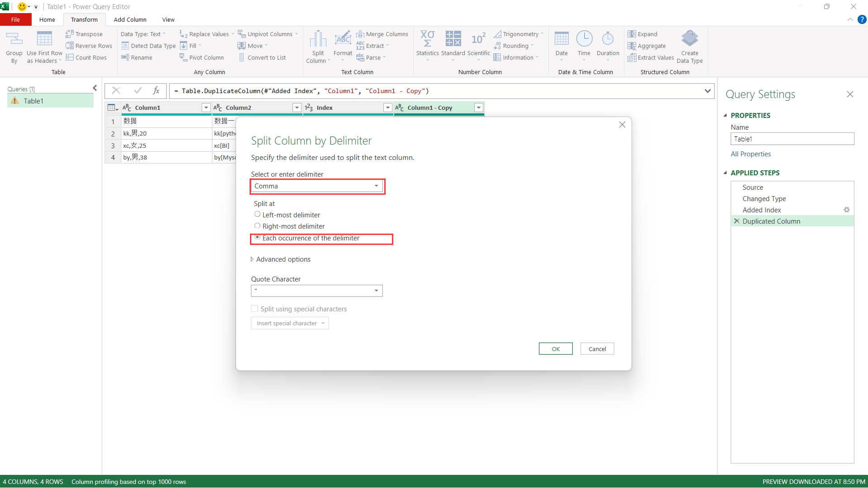The image size is (868, 488).
Task: Select Left-most delimiter radio button
Action: 257,215
